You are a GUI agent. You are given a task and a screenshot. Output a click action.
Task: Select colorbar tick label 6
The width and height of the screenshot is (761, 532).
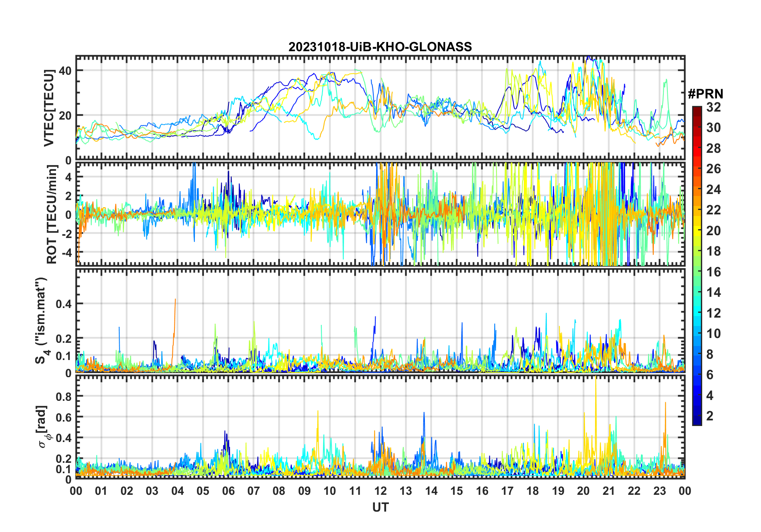[x=710, y=375]
